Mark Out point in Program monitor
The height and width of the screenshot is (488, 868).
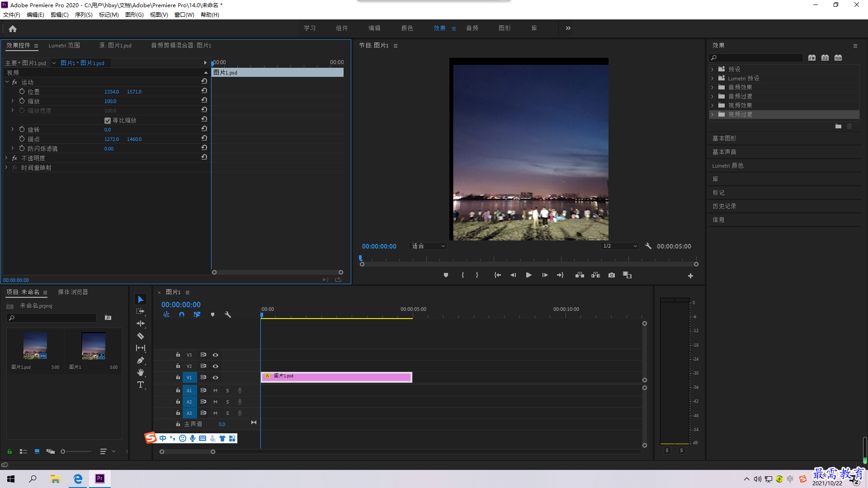click(x=477, y=275)
